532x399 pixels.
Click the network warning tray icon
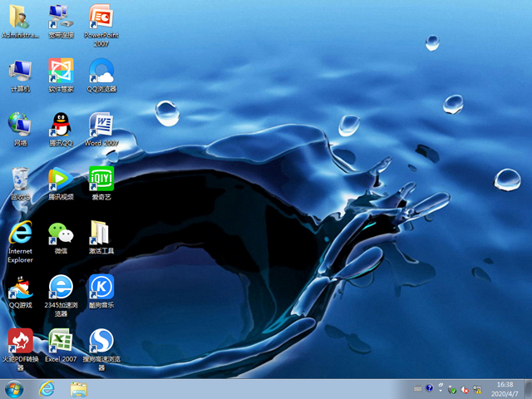click(477, 389)
